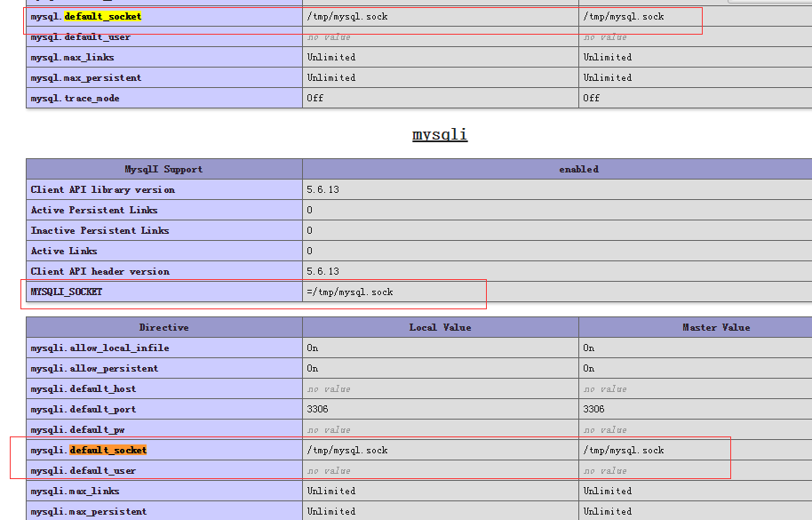812x520 pixels.
Task: Click mysqli.max_links master value Unlimited
Action: [608, 491]
